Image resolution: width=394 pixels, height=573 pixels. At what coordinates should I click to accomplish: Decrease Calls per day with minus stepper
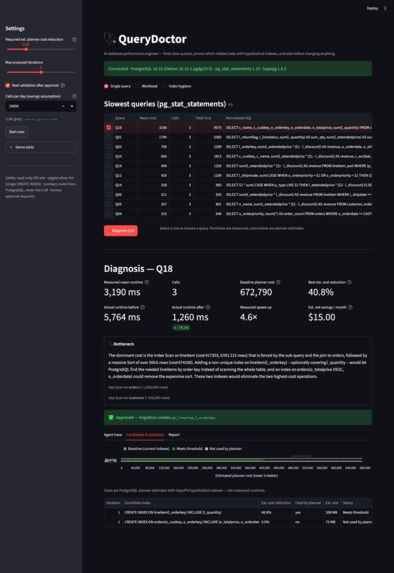tap(63, 106)
